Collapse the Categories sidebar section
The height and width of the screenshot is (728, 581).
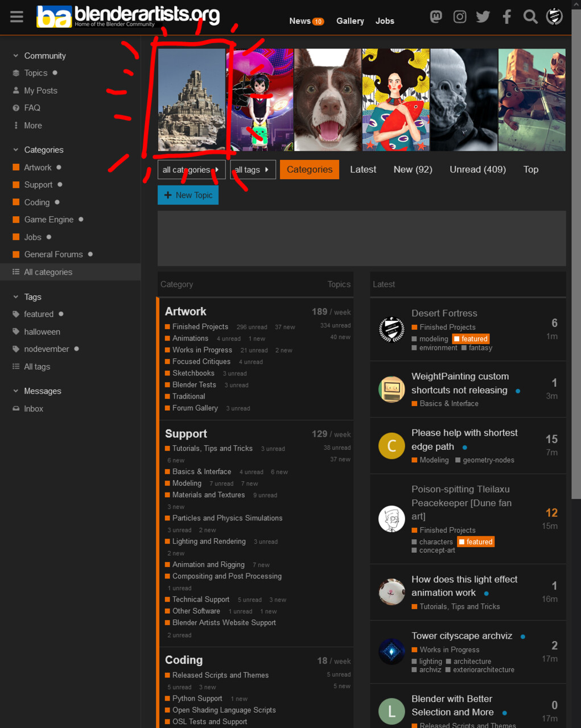click(x=38, y=150)
